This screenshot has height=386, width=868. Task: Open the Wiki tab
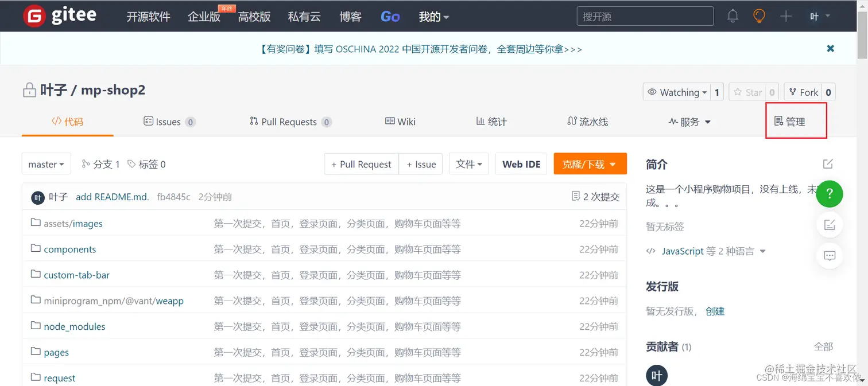(x=400, y=122)
